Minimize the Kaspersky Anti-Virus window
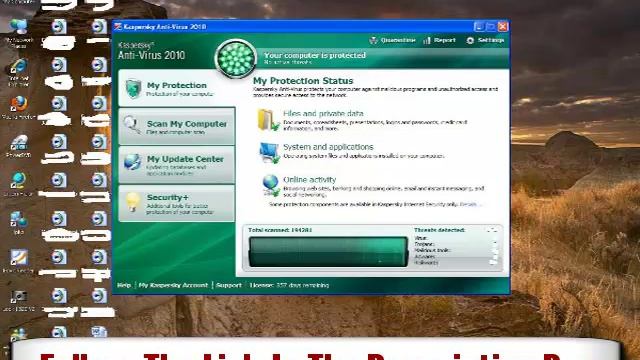 coord(479,27)
